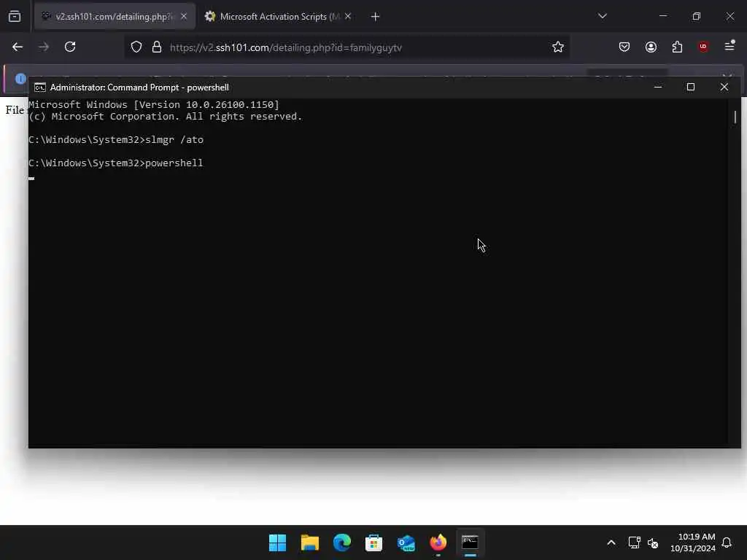Open File Explorer from the taskbar
Image resolution: width=747 pixels, height=560 pixels.
coord(309,542)
